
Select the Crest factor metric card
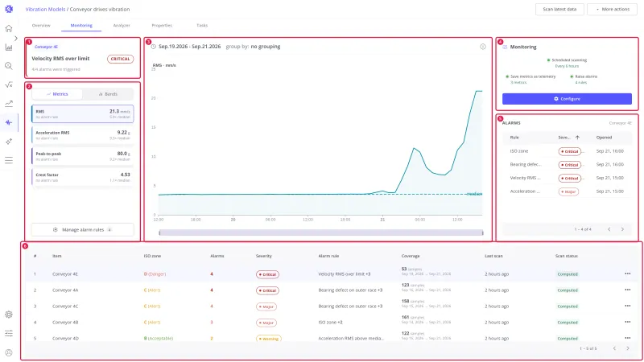click(83, 177)
